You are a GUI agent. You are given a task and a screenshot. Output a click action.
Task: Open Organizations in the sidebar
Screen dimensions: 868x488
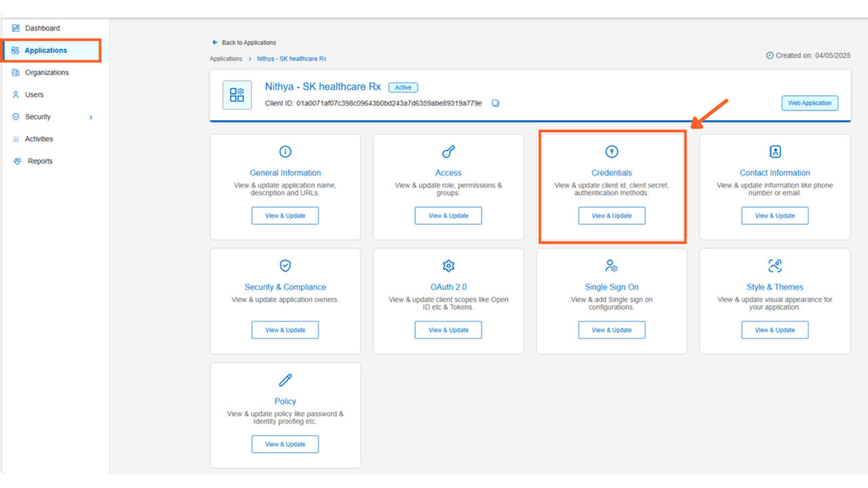click(x=47, y=73)
